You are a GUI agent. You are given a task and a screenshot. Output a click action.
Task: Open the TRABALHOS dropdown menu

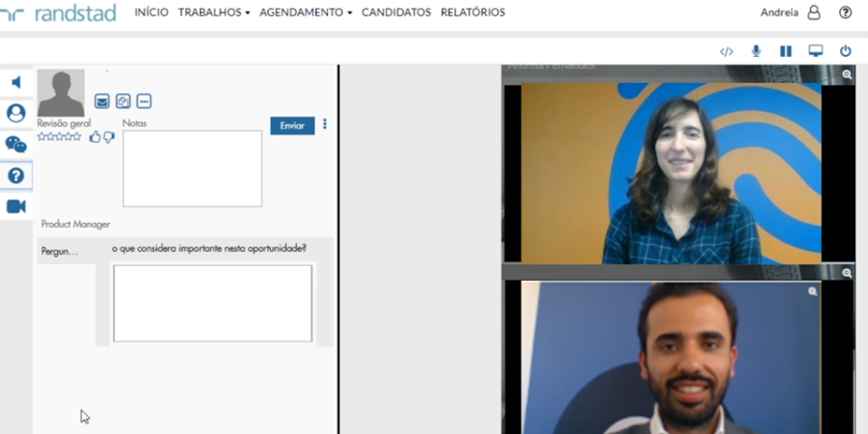213,13
